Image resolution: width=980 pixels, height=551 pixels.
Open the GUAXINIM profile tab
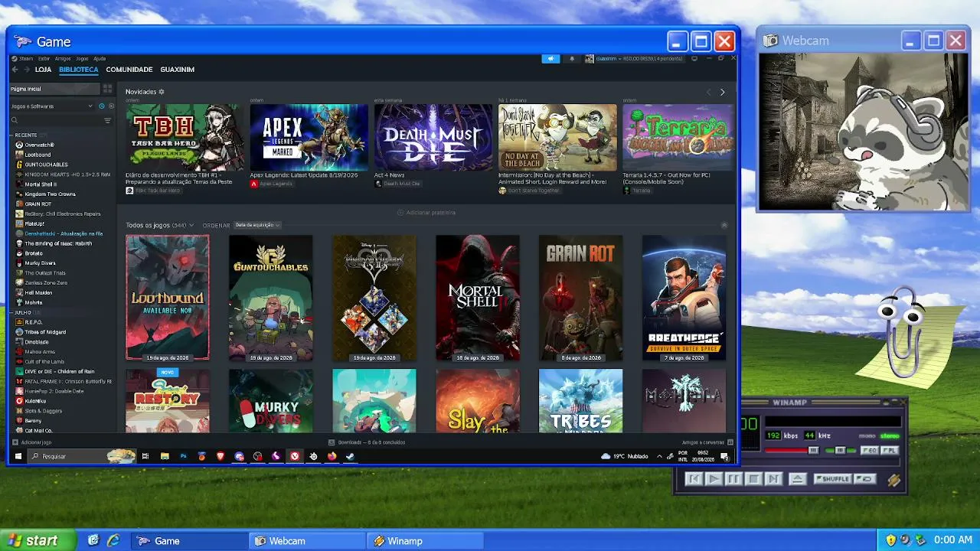(177, 70)
